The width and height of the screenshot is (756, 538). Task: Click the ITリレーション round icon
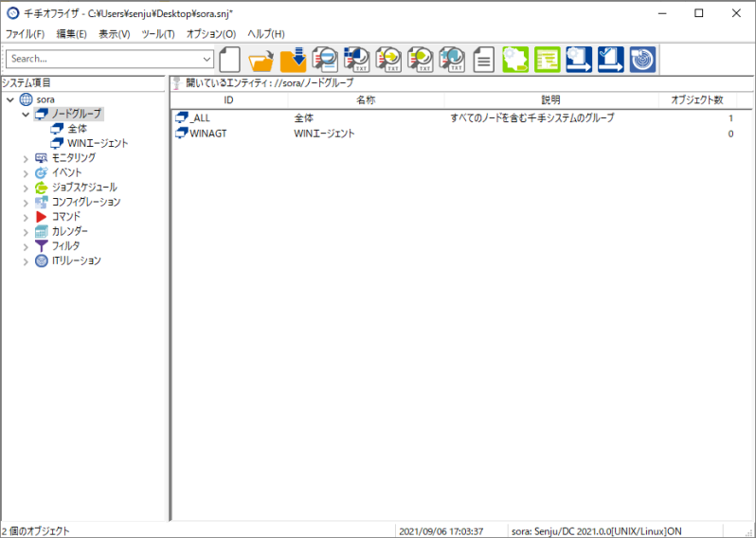tap(42, 260)
